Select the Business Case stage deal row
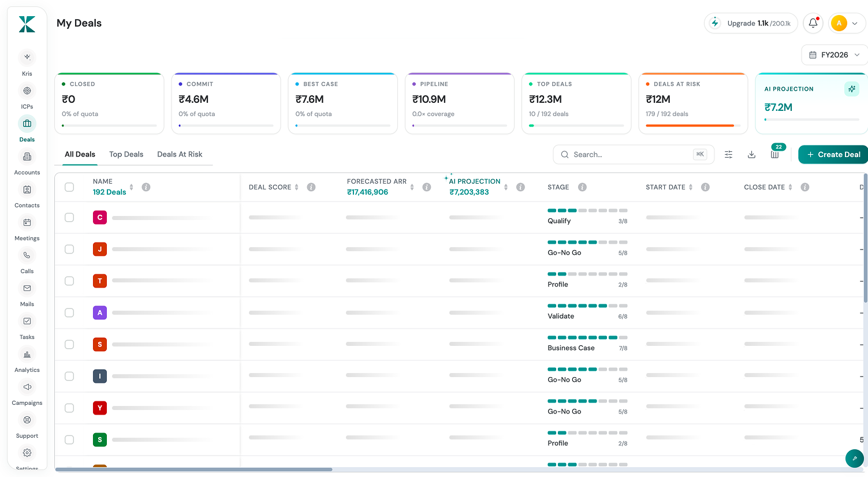This screenshot has height=477, width=868. pos(69,345)
